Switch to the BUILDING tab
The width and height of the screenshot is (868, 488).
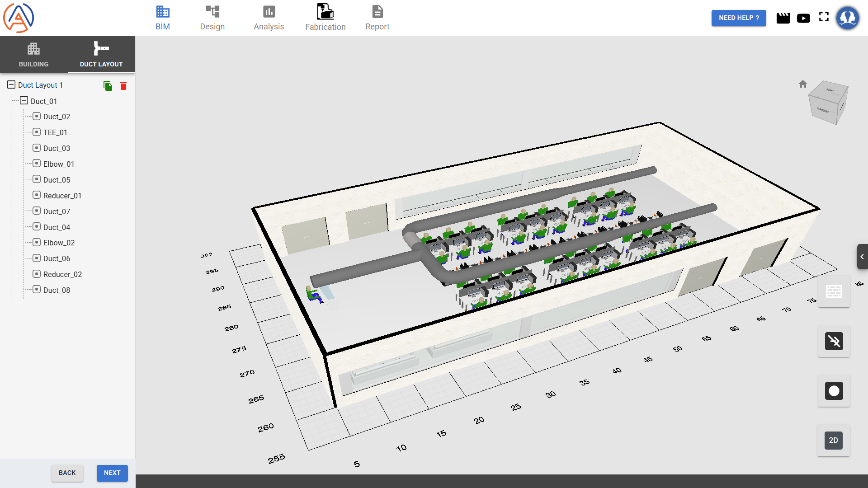click(x=33, y=54)
